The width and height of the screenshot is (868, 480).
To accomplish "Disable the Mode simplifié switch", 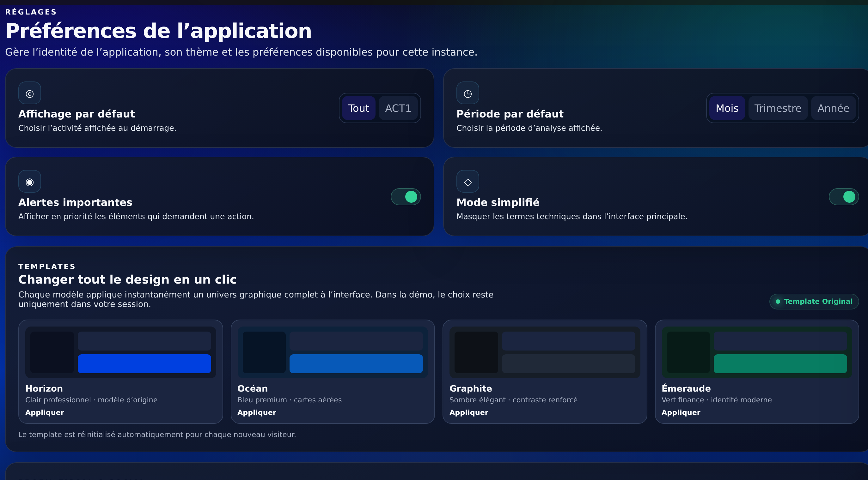I will (x=844, y=196).
